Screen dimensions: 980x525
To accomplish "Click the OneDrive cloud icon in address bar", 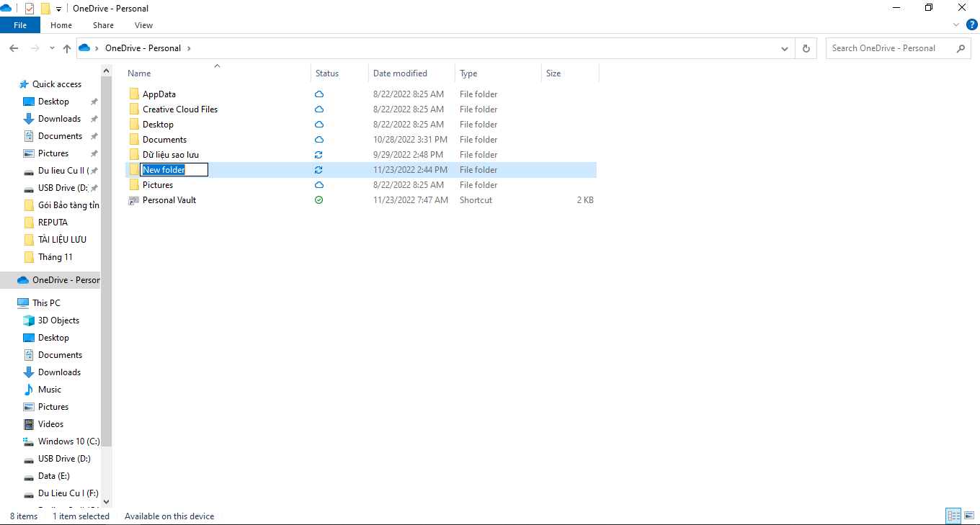I will click(84, 48).
